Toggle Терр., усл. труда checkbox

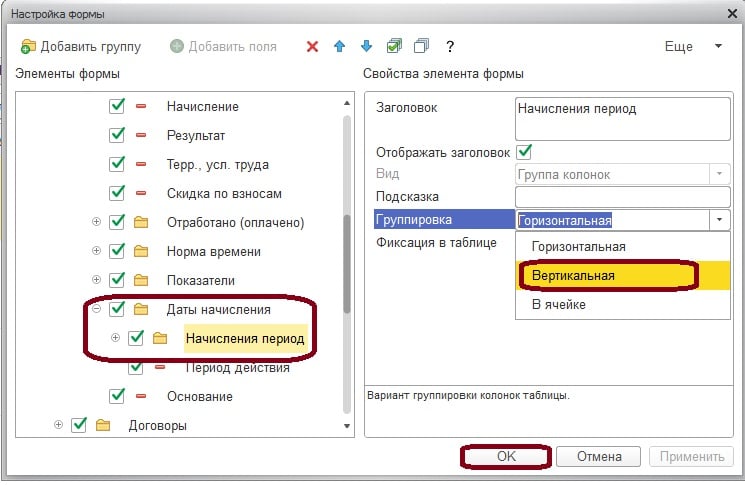point(117,163)
